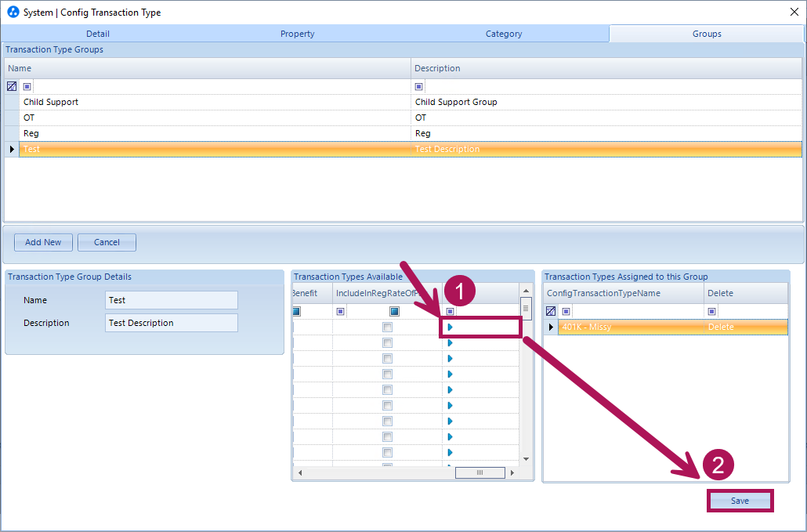Viewport: 807px width, 532px height.
Task: Toggle the IncludeInRegRate filter row checkbox
Action: point(394,311)
